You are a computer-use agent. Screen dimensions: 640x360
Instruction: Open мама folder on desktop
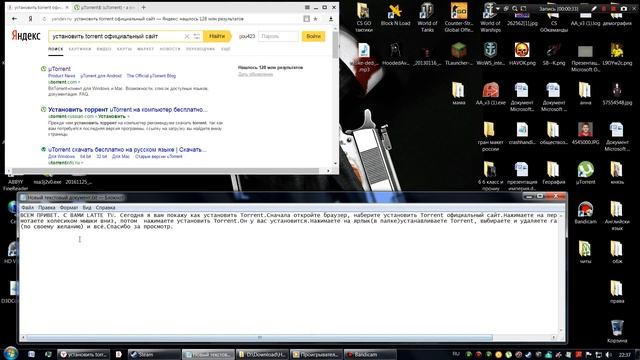(458, 93)
